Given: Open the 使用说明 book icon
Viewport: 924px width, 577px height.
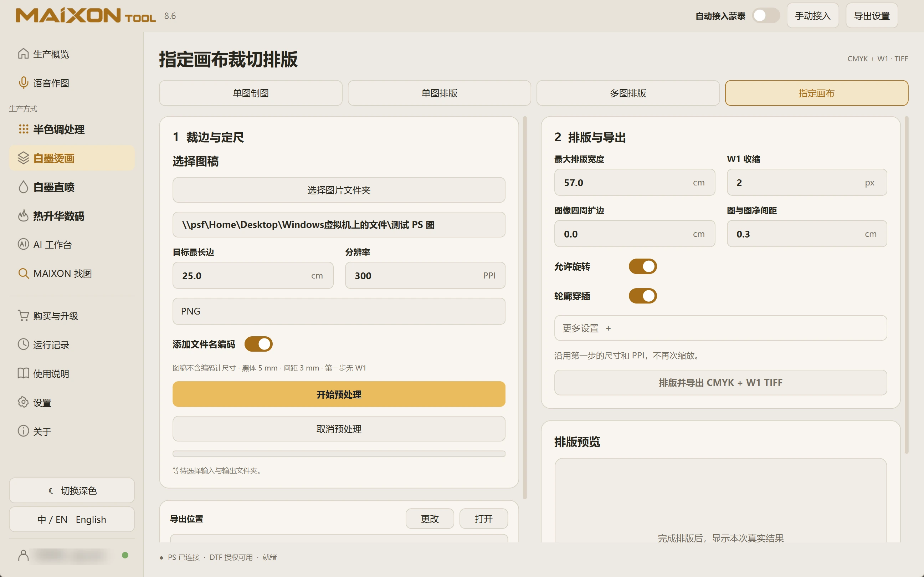Looking at the screenshot, I should [x=23, y=373].
